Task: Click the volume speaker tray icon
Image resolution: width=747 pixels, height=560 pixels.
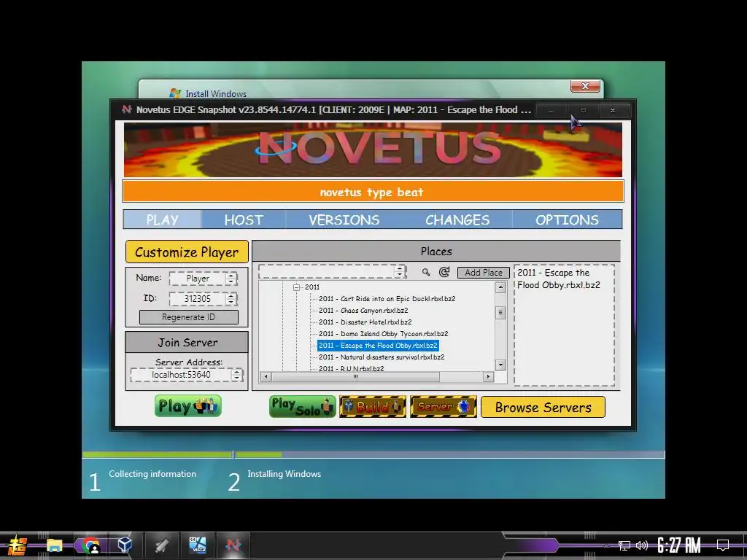Action: [x=642, y=545]
